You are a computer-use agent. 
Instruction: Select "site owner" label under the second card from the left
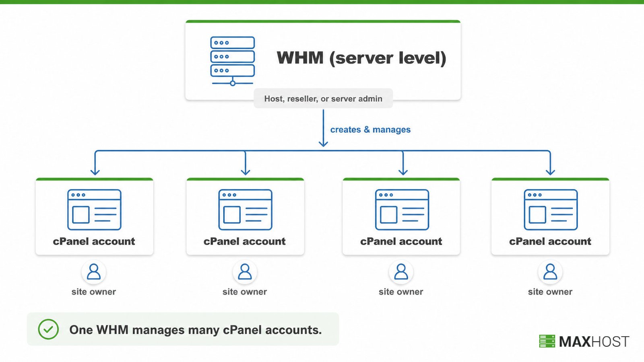tap(245, 292)
